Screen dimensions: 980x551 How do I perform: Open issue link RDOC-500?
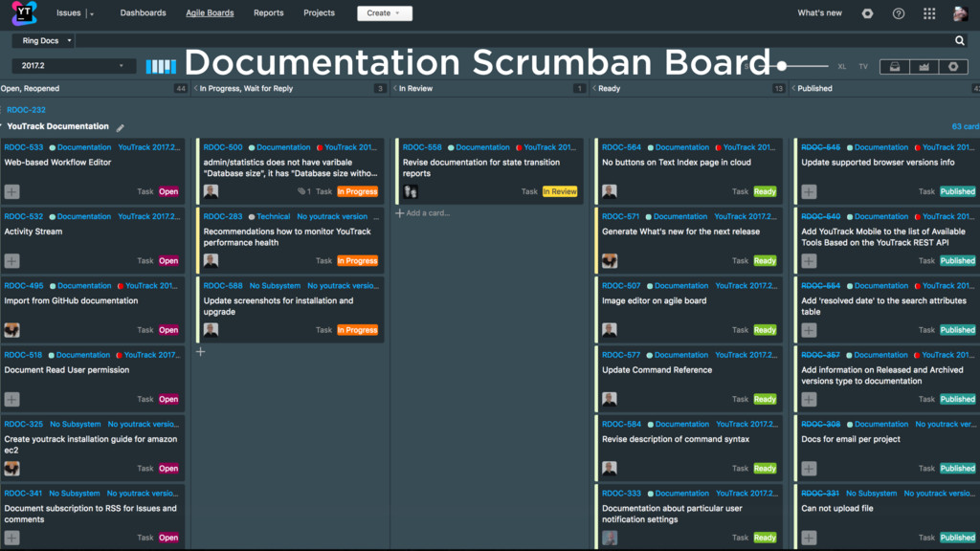click(222, 147)
